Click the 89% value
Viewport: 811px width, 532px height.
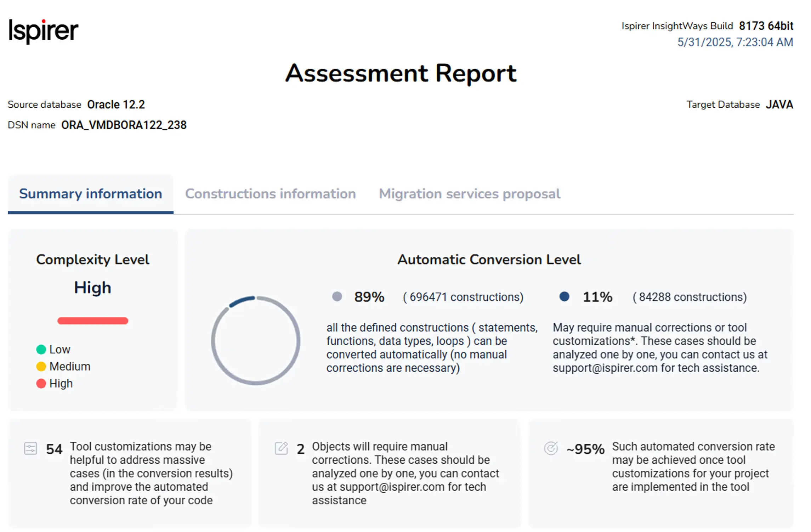[369, 297]
